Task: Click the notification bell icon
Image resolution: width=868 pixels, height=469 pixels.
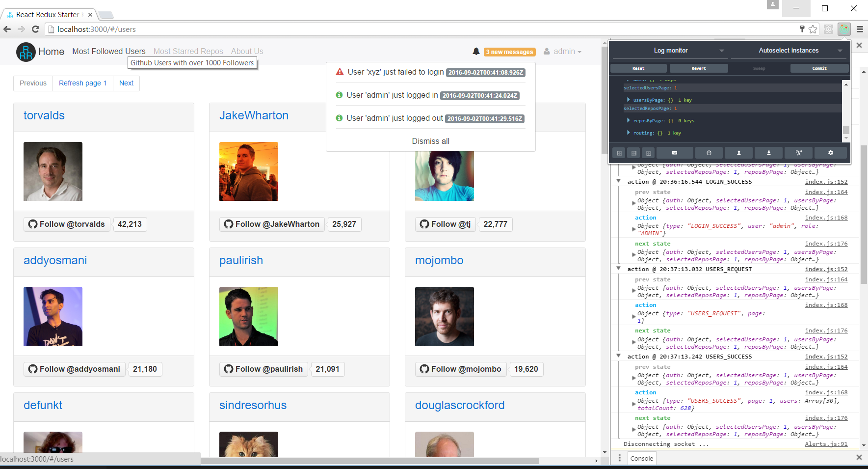Action: coord(476,51)
